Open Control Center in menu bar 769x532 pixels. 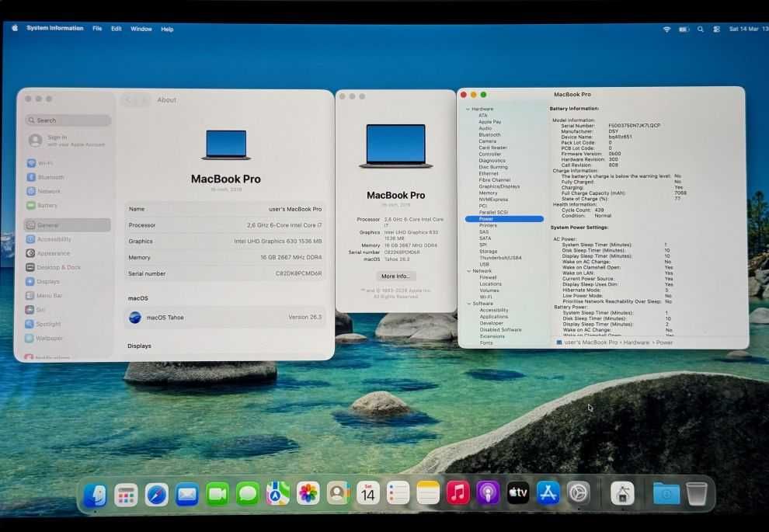coord(716,30)
